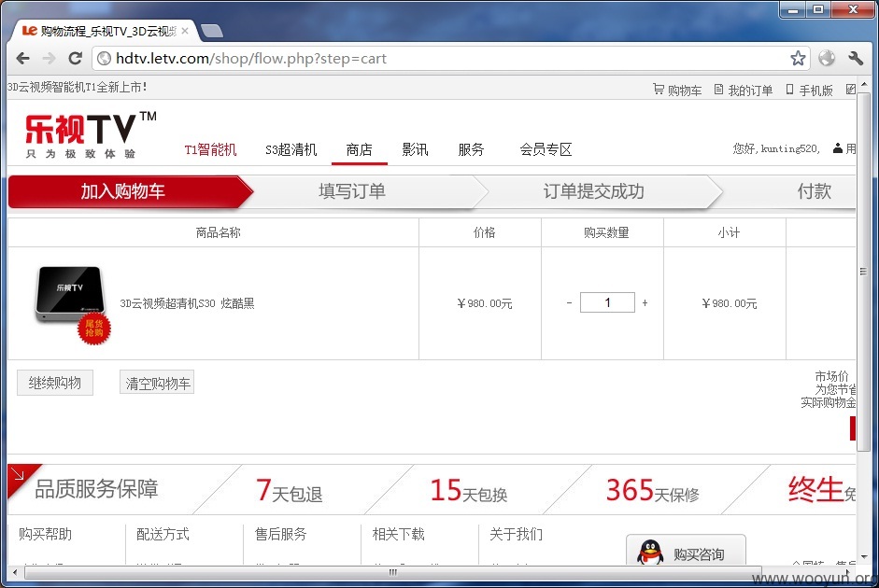Click the 15天包换 guarantee text
Viewport: 879px width, 588px height.
pyautogui.click(x=469, y=491)
